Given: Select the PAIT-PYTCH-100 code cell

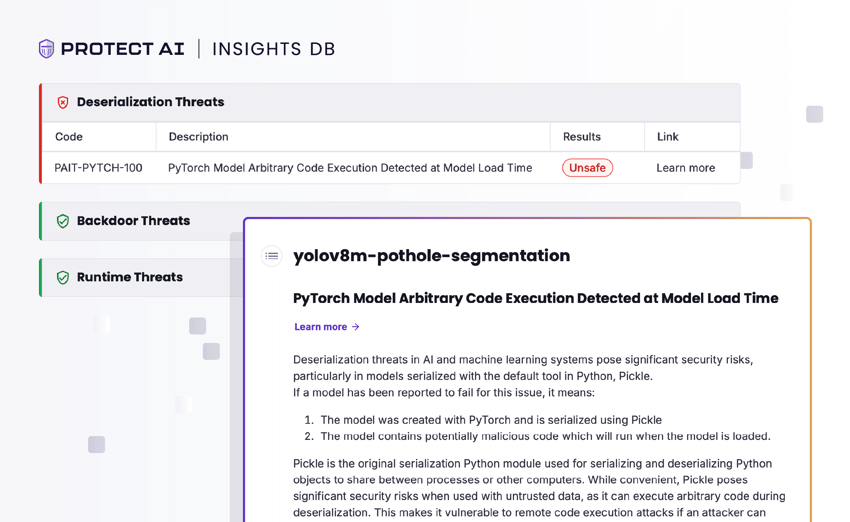Looking at the screenshot, I should [98, 168].
